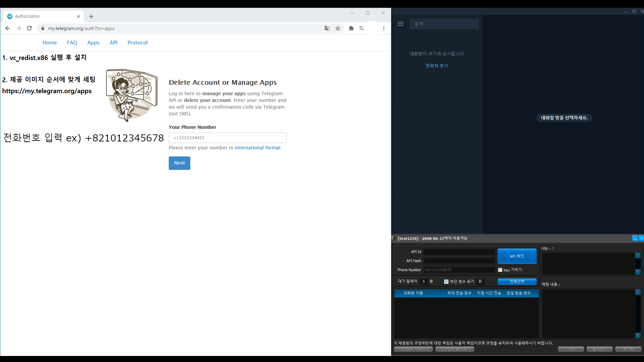This screenshot has height=362, width=644.
Task: Maximize the Telegram desktop window
Action: [634, 11]
